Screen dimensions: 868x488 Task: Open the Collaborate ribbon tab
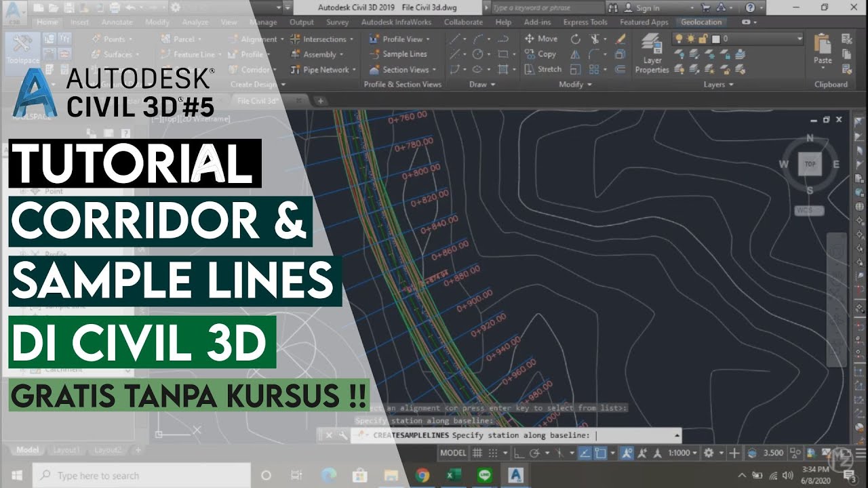click(x=463, y=22)
